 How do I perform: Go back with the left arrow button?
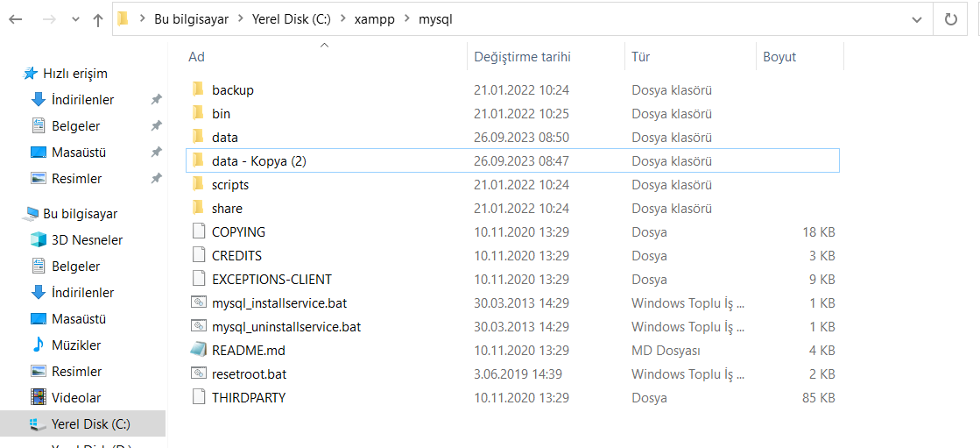click(x=16, y=19)
